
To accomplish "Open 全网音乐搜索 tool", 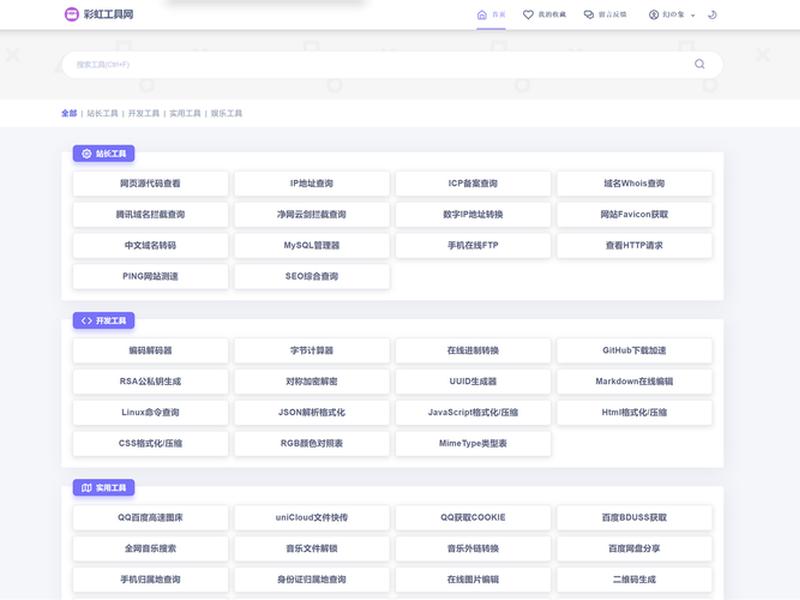I will (151, 549).
